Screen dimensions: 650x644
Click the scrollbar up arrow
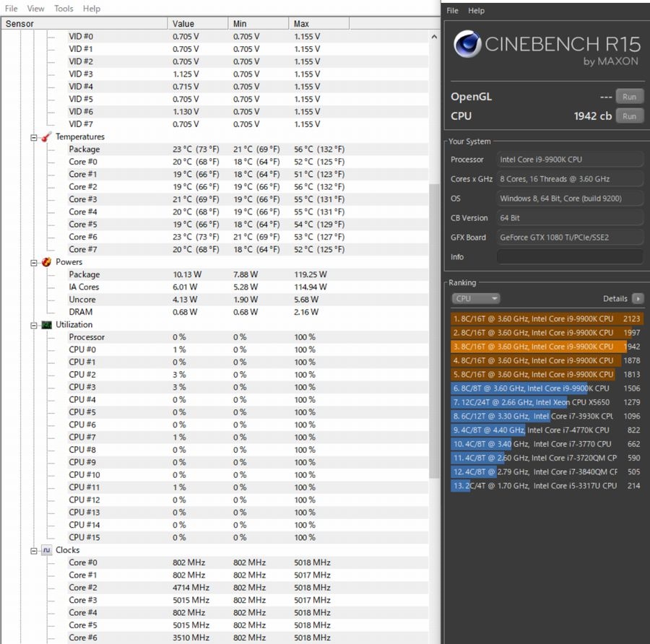pyautogui.click(x=434, y=37)
